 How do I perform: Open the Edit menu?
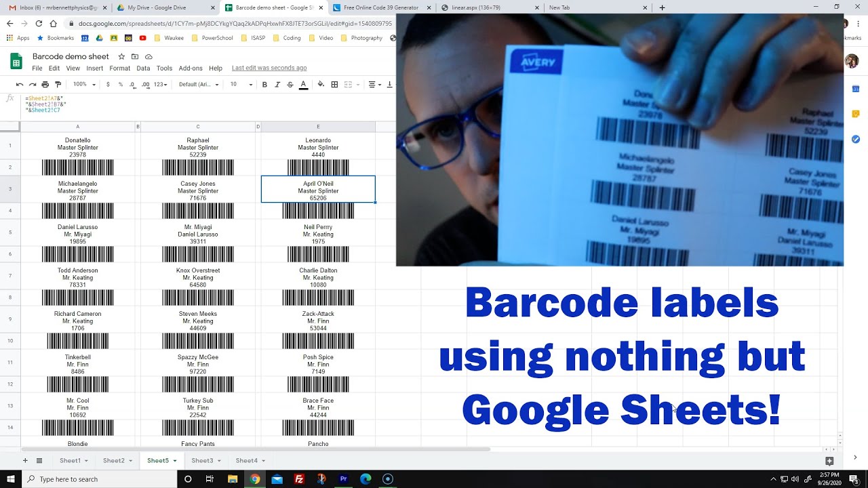click(x=54, y=68)
